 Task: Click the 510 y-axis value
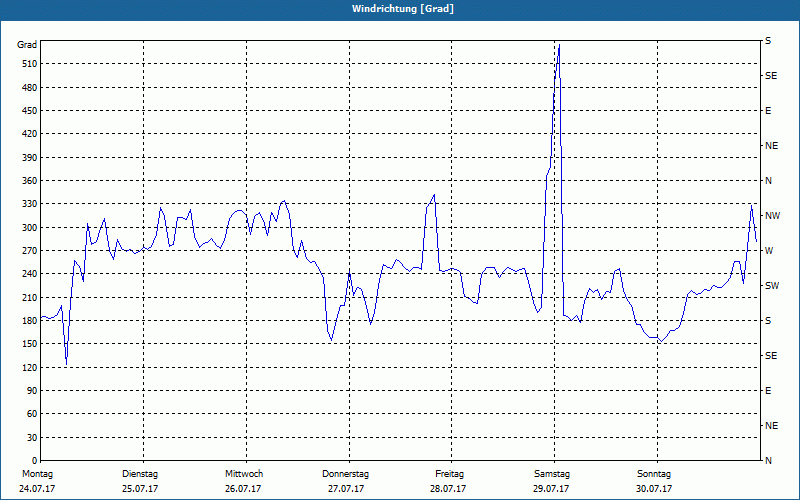point(30,64)
